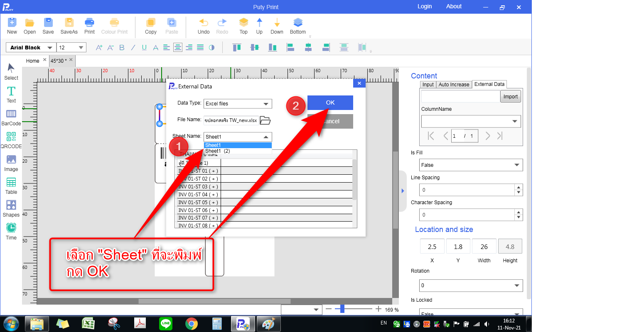Click the SaveAs icon
This screenshot has height=332, width=644.
click(69, 22)
